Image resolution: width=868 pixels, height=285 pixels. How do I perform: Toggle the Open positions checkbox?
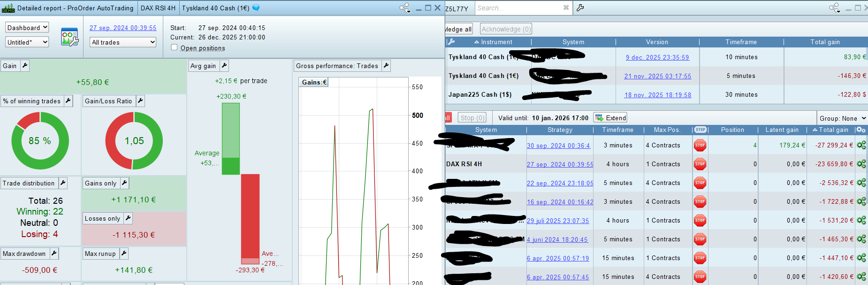175,47
